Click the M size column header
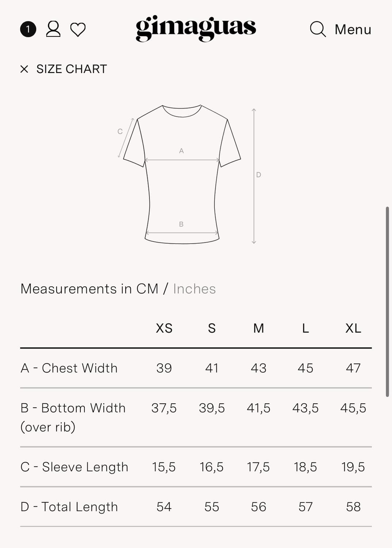This screenshot has height=548, width=392. click(x=259, y=328)
